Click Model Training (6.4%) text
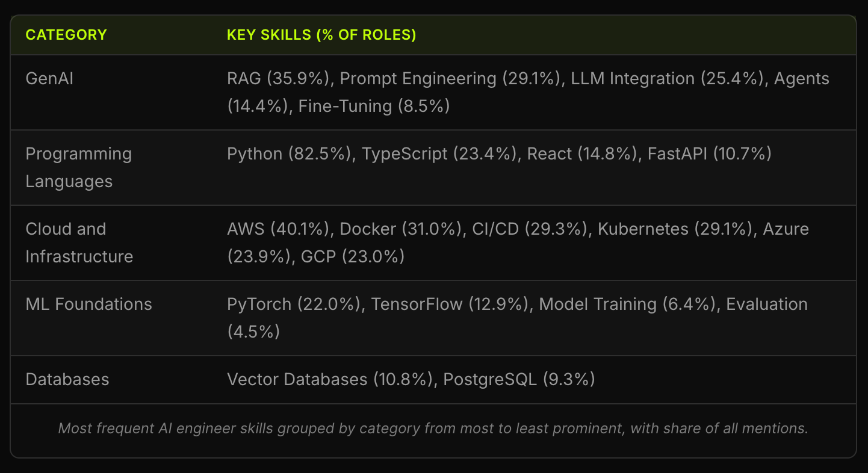This screenshot has width=868, height=473. [x=629, y=305]
